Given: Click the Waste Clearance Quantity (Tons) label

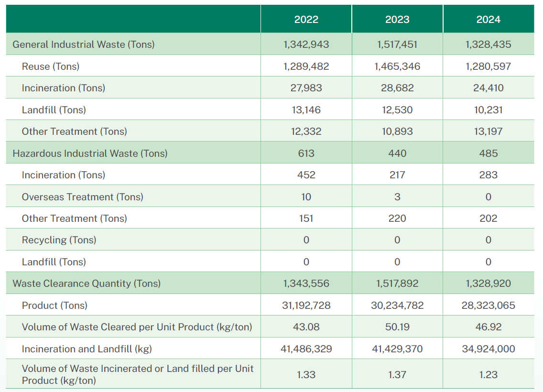Looking at the screenshot, I should click(87, 283).
